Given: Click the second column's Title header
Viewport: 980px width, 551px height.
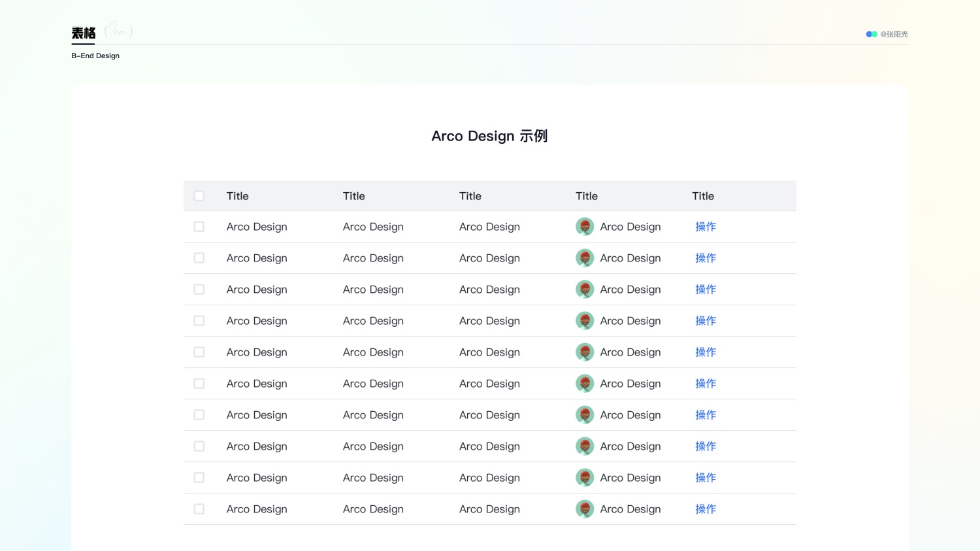Looking at the screenshot, I should [354, 196].
